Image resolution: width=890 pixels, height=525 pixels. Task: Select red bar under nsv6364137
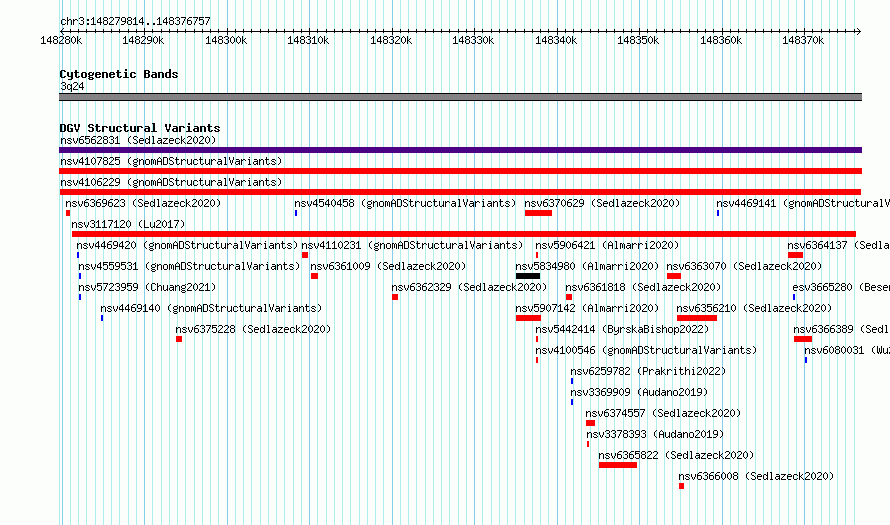pos(795,255)
